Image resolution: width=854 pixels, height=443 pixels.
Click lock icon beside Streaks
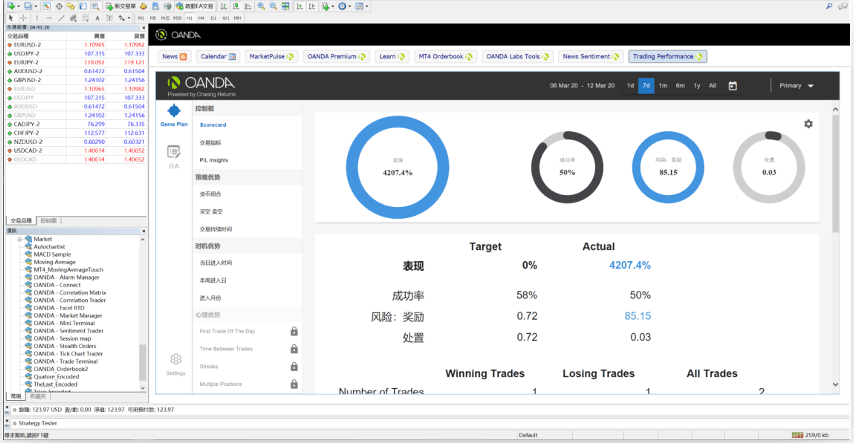pyautogui.click(x=294, y=366)
